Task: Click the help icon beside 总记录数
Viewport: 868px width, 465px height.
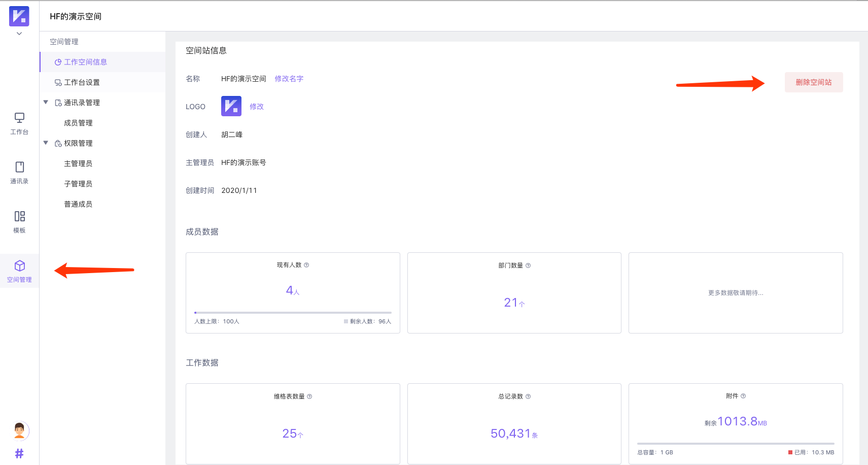Action: click(x=528, y=396)
